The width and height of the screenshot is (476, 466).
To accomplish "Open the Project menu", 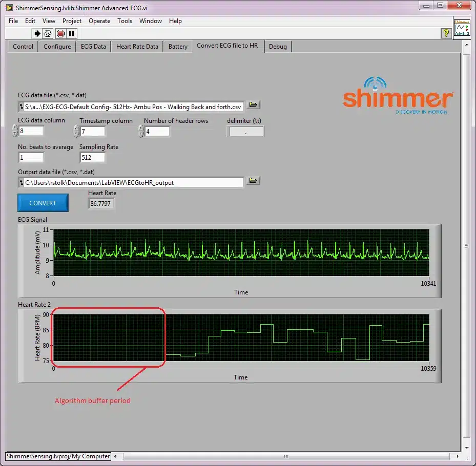I will pos(72,21).
